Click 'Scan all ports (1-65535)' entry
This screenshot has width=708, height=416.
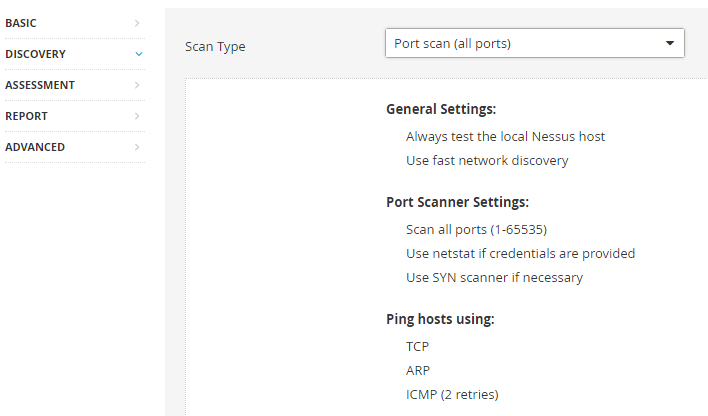point(476,229)
